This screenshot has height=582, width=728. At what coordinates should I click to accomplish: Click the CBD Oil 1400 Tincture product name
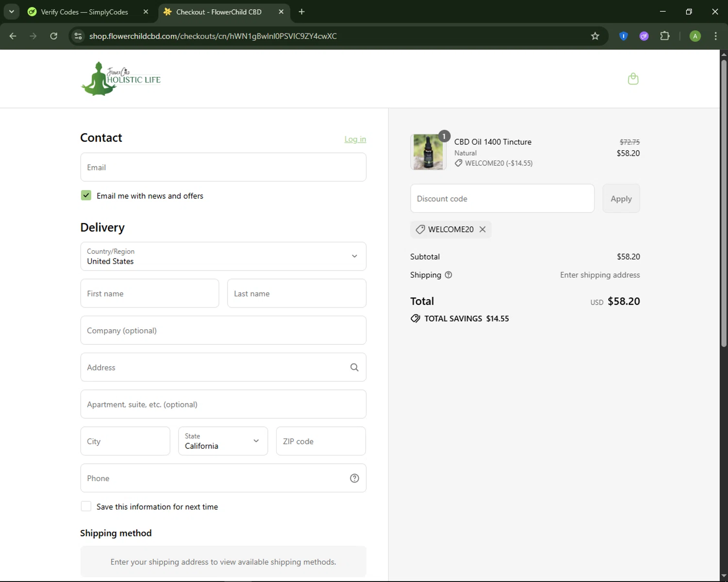493,142
